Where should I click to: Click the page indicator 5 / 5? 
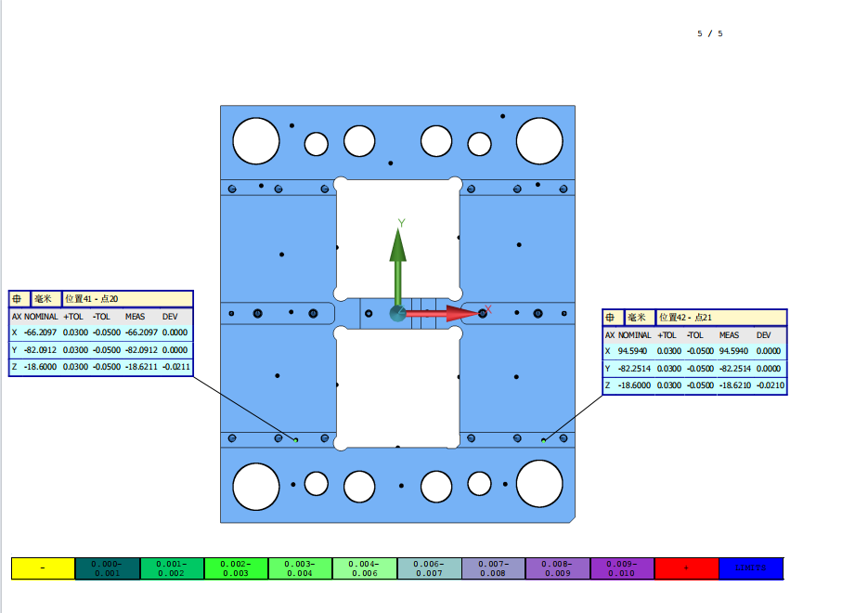pyautogui.click(x=709, y=33)
